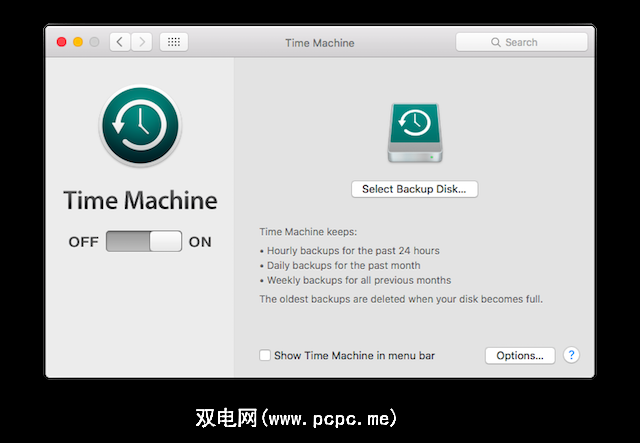Click the large Time Machine heading text
Screen dimensions: 640x443
(140, 200)
